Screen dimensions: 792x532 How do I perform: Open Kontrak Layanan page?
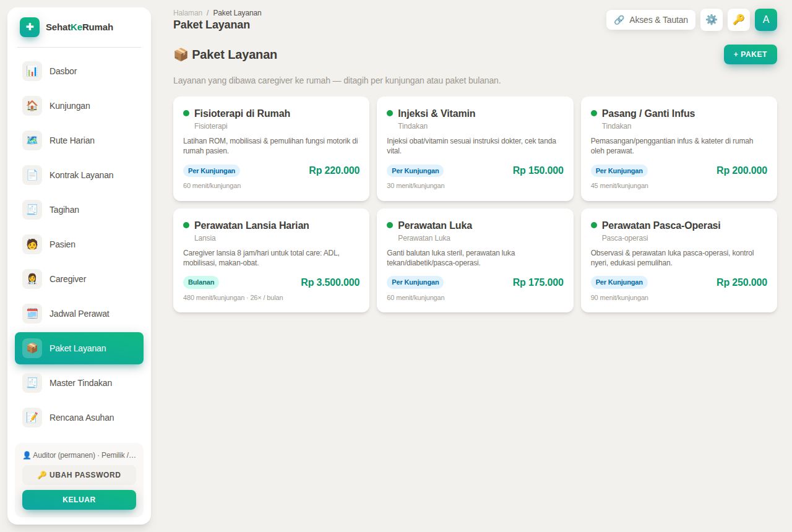[x=79, y=175]
